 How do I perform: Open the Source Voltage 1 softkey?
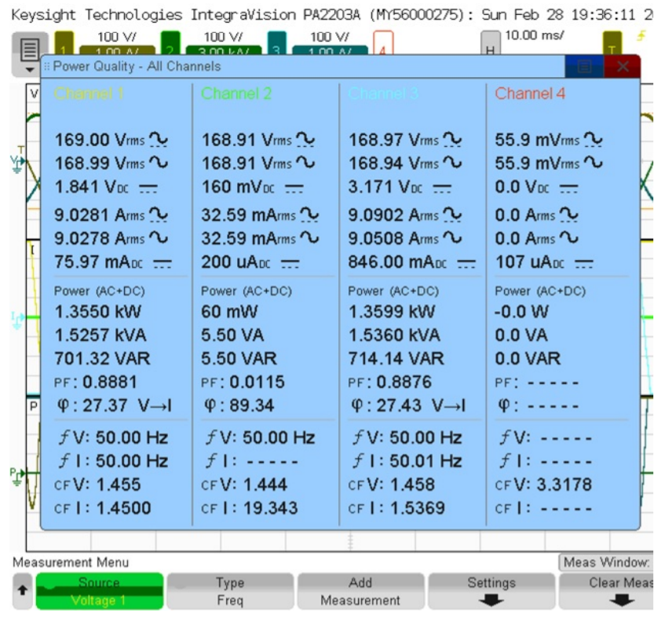(99, 591)
